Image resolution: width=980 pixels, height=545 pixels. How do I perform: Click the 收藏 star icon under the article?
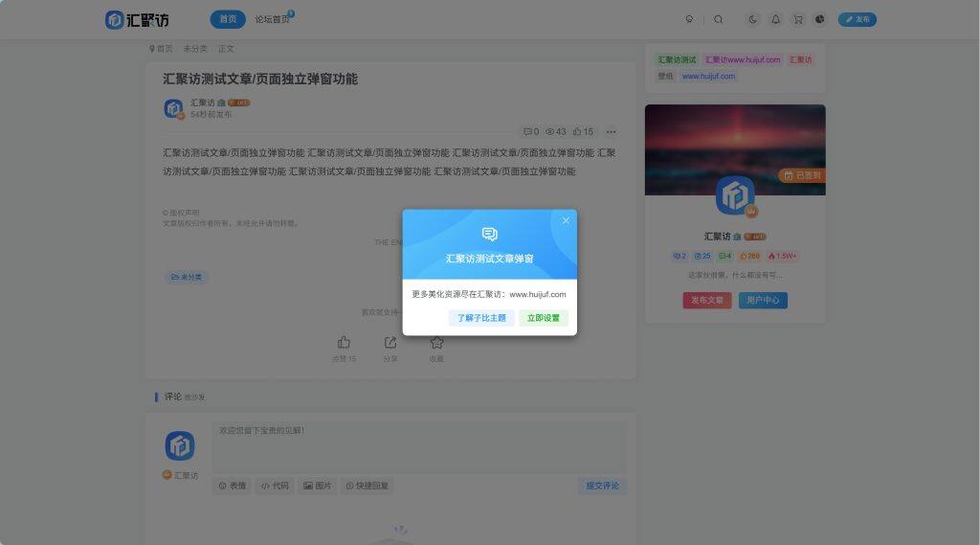pyautogui.click(x=436, y=342)
